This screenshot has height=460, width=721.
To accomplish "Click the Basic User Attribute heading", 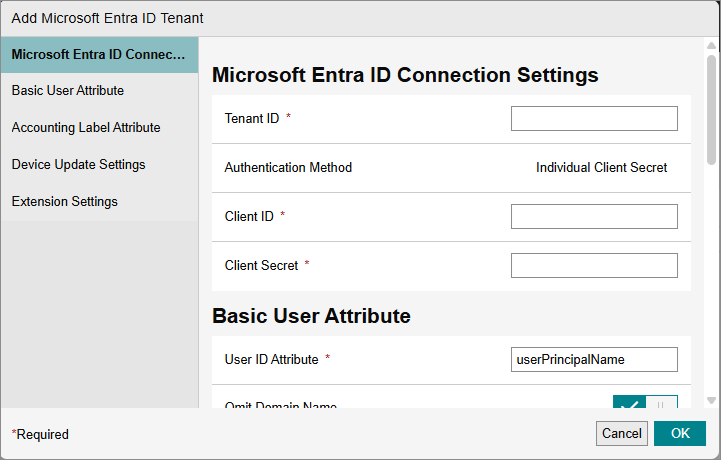I will (x=311, y=316).
